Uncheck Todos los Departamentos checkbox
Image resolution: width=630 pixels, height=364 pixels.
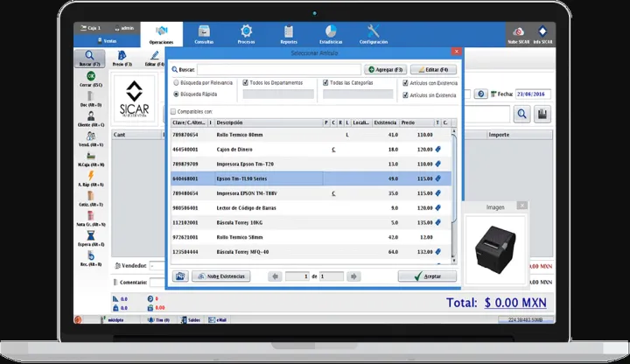(246, 83)
